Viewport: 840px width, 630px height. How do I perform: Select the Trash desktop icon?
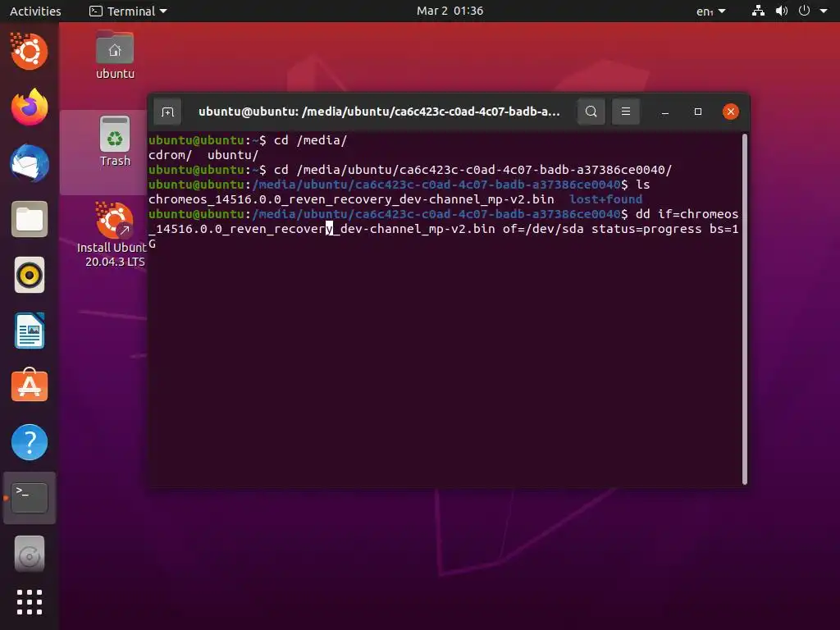[115, 141]
